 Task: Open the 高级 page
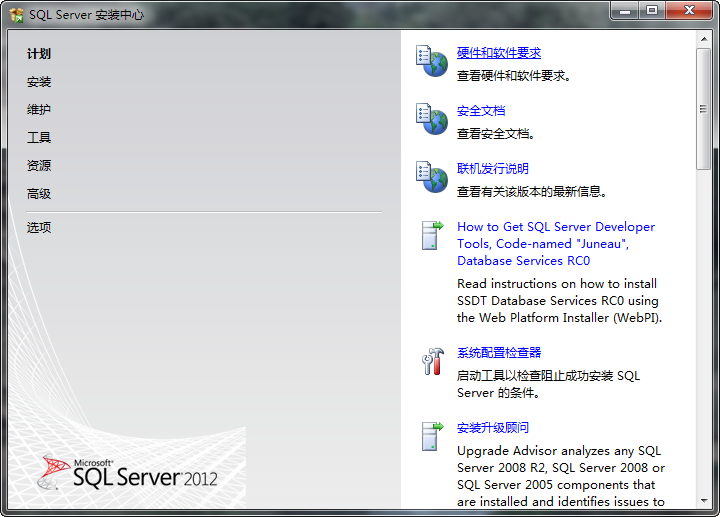39,194
